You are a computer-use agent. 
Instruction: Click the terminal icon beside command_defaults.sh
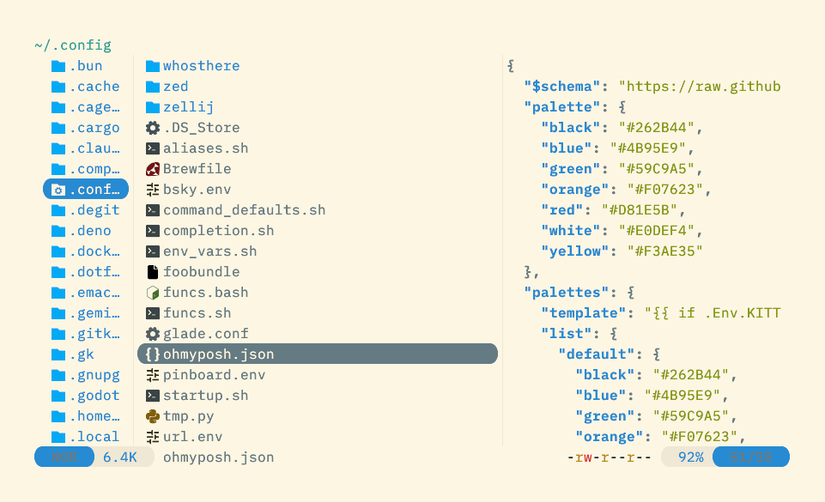tap(153, 210)
